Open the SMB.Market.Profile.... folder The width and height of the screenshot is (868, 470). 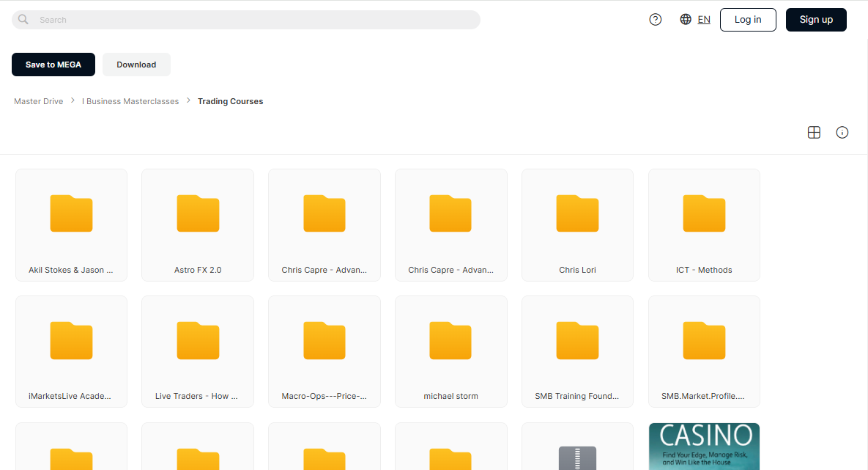[704, 351]
